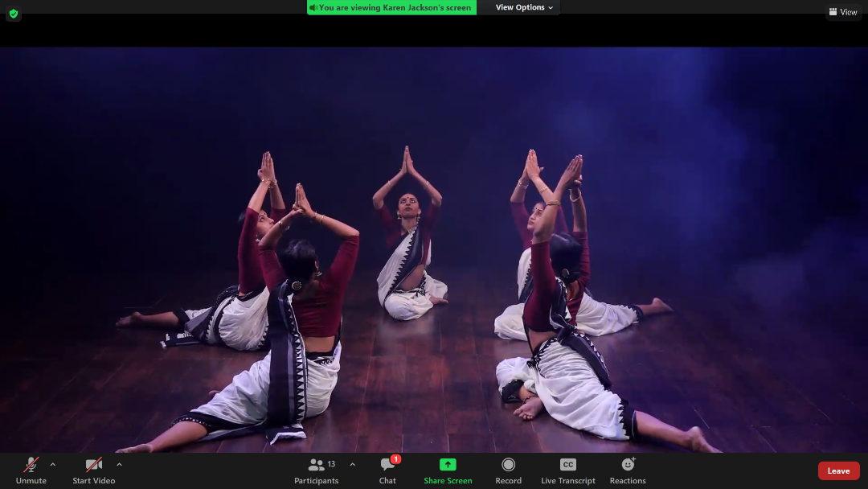The height and width of the screenshot is (489, 868).
Task: Click the Share Screen icon
Action: click(448, 465)
